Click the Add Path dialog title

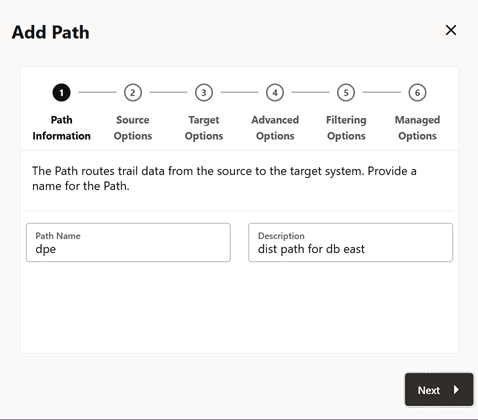coord(50,32)
